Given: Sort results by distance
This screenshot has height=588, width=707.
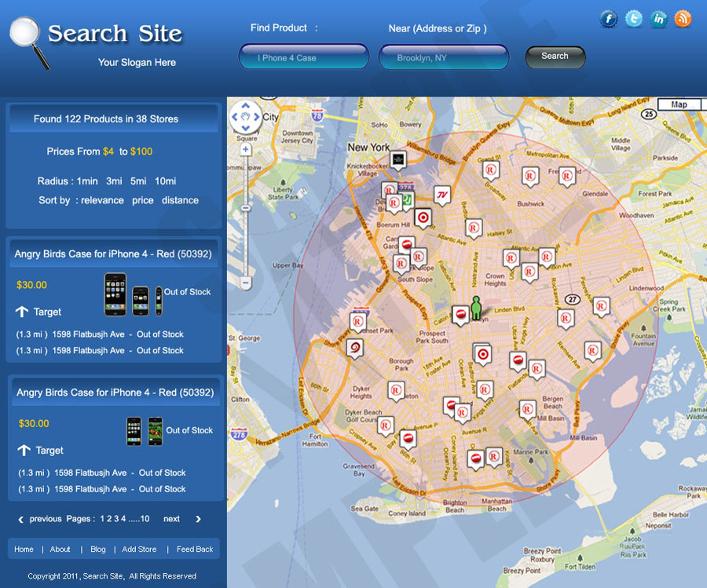Looking at the screenshot, I should coord(180,200).
